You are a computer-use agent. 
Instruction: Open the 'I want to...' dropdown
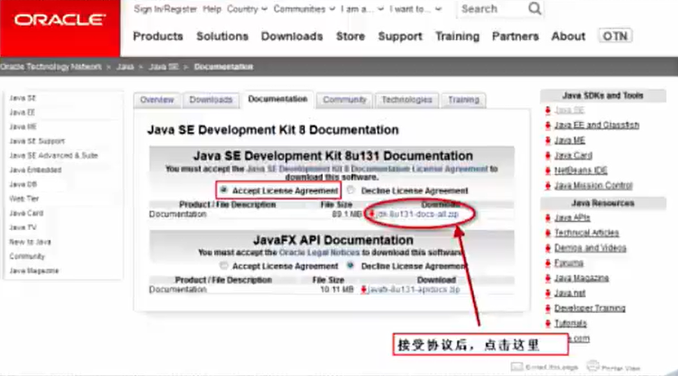tap(416, 9)
